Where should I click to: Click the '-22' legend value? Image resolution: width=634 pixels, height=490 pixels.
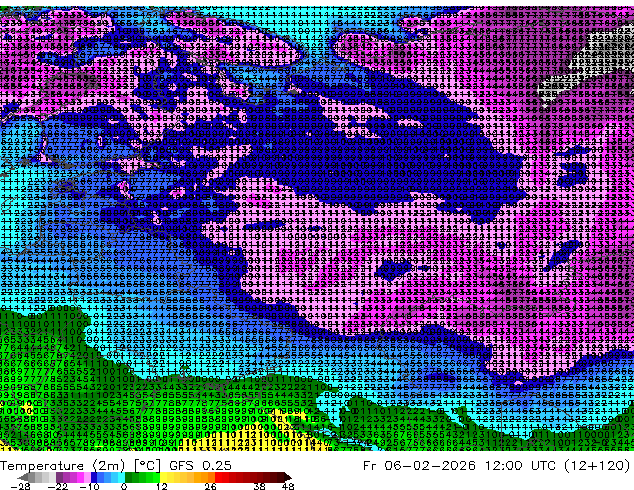pyautogui.click(x=58, y=486)
